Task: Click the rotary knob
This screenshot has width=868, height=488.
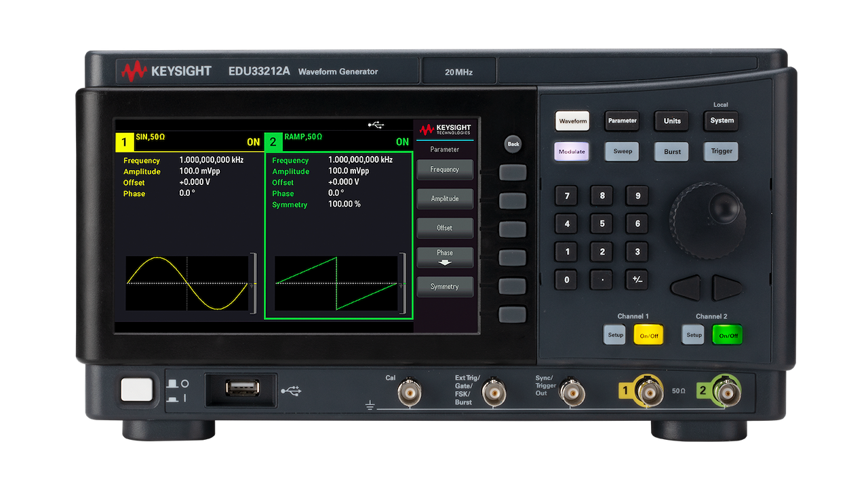Action: [x=708, y=220]
